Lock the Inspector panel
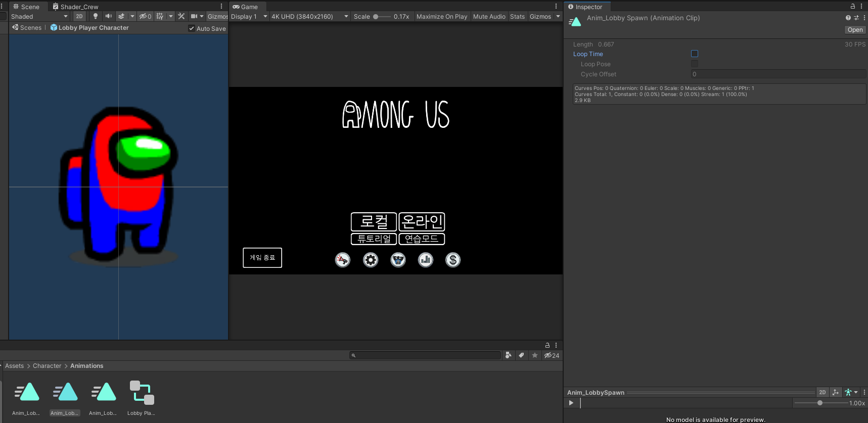This screenshot has width=868, height=423. [853, 7]
